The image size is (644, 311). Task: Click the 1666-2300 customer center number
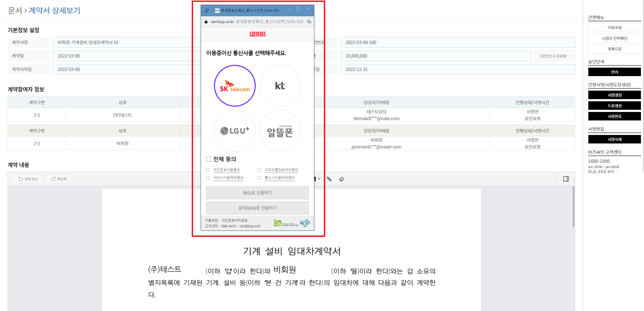coord(599,161)
